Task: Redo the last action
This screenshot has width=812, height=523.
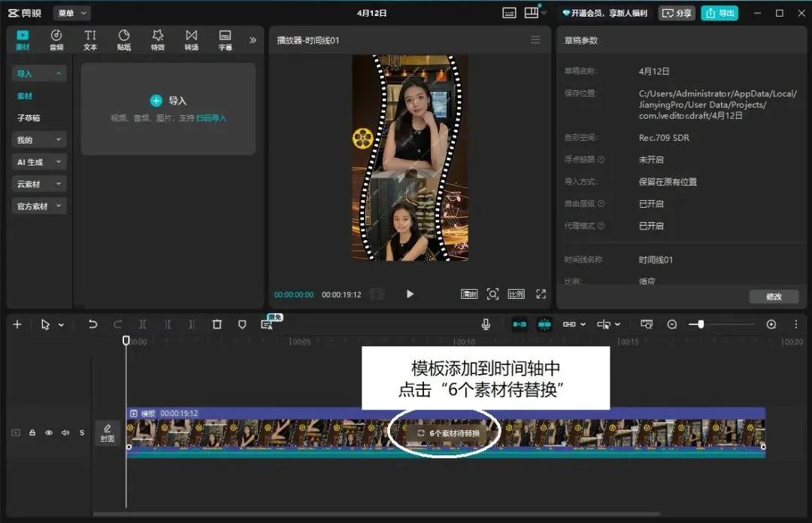Action: (x=117, y=324)
